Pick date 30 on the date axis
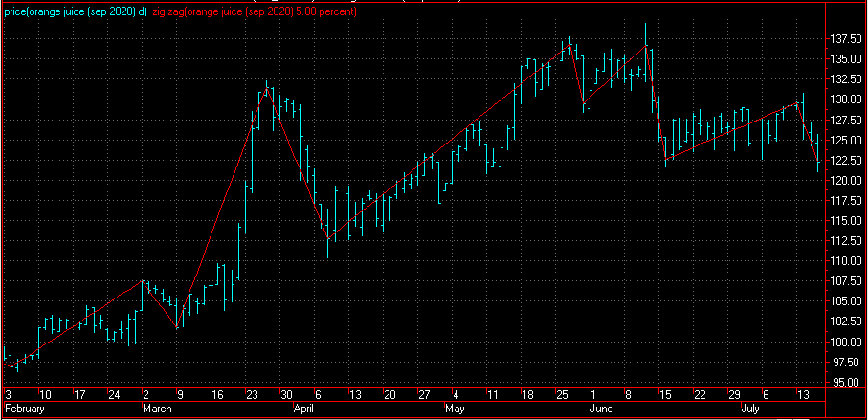 [x=287, y=395]
